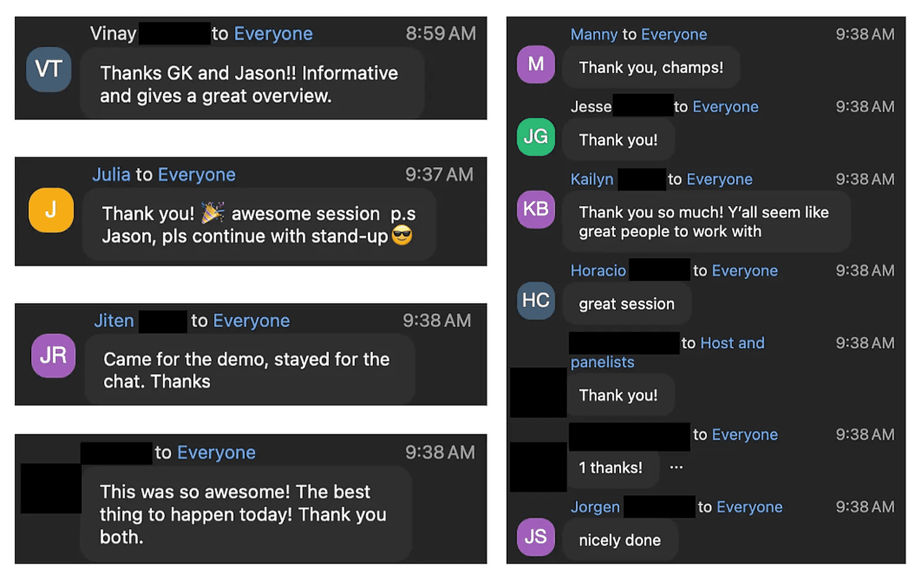Click Julia's sender name link
The height and width of the screenshot is (578, 924).
pos(111,174)
